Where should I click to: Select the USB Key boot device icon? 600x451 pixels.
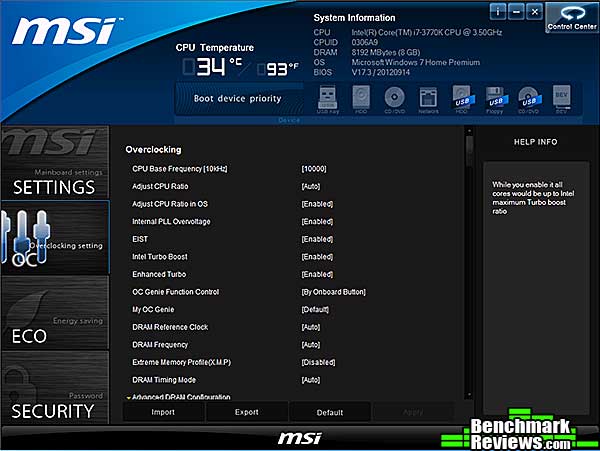point(328,99)
